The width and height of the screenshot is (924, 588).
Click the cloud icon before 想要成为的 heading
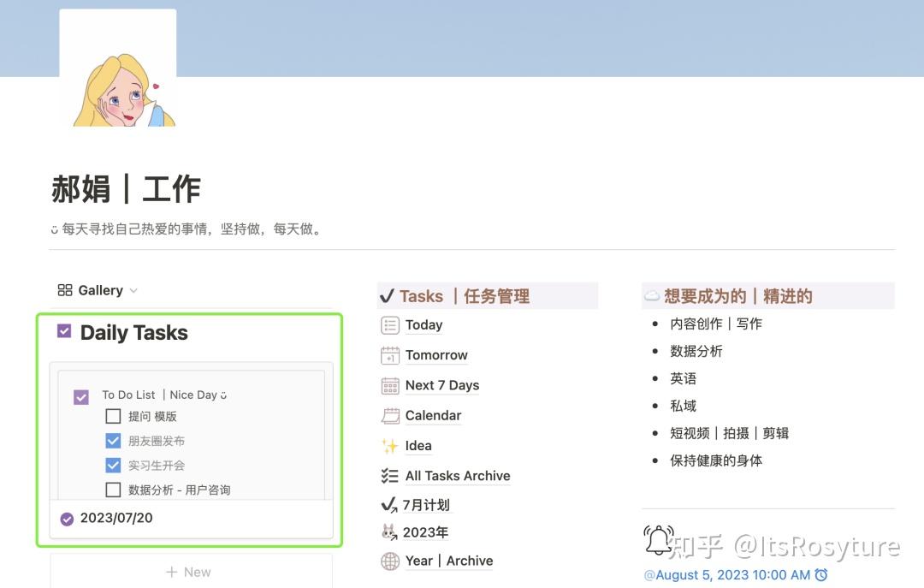653,295
